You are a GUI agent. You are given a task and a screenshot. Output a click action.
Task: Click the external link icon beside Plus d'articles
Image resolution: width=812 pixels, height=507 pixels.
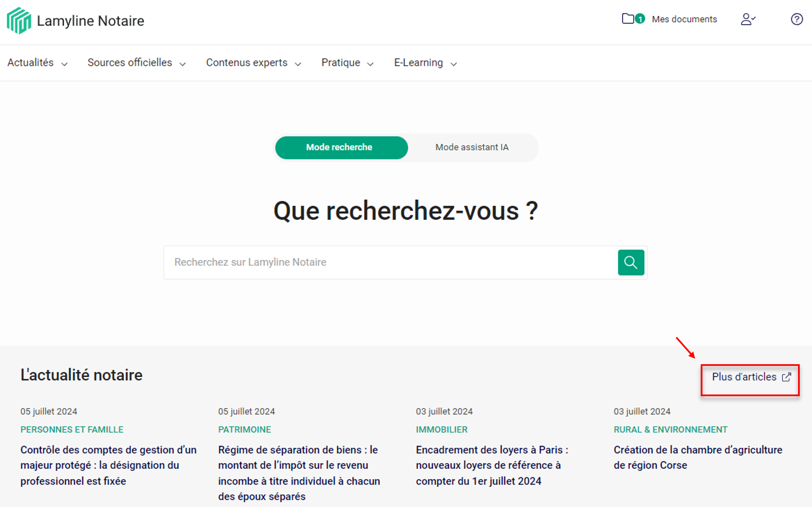[786, 377]
